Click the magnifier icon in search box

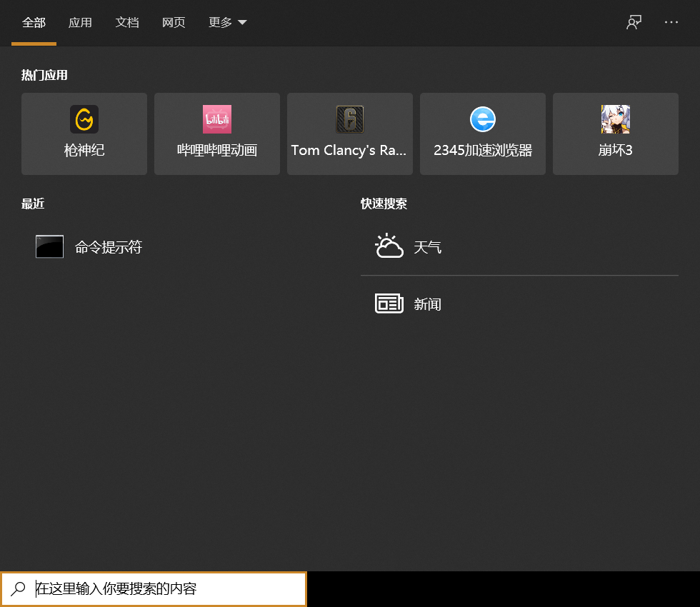pyautogui.click(x=19, y=588)
